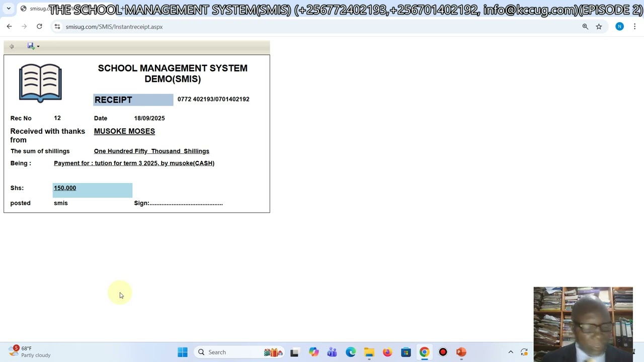The image size is (644, 362).
Task: Switch to Google Chrome in taskbar
Action: pyautogui.click(x=425, y=352)
